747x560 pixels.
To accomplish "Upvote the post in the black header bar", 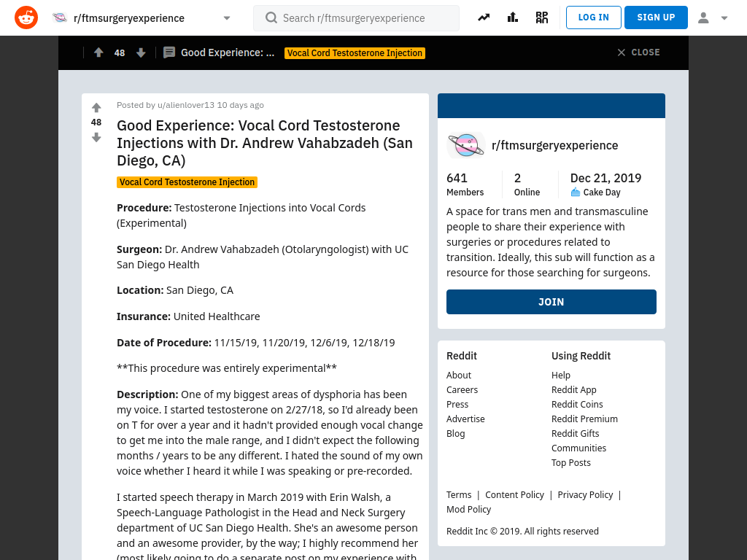I will coord(98,52).
